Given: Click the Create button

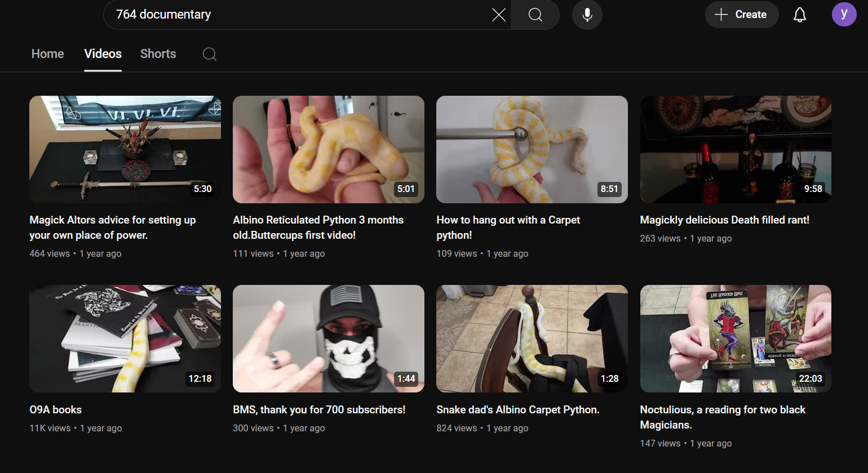Looking at the screenshot, I should pos(742,15).
